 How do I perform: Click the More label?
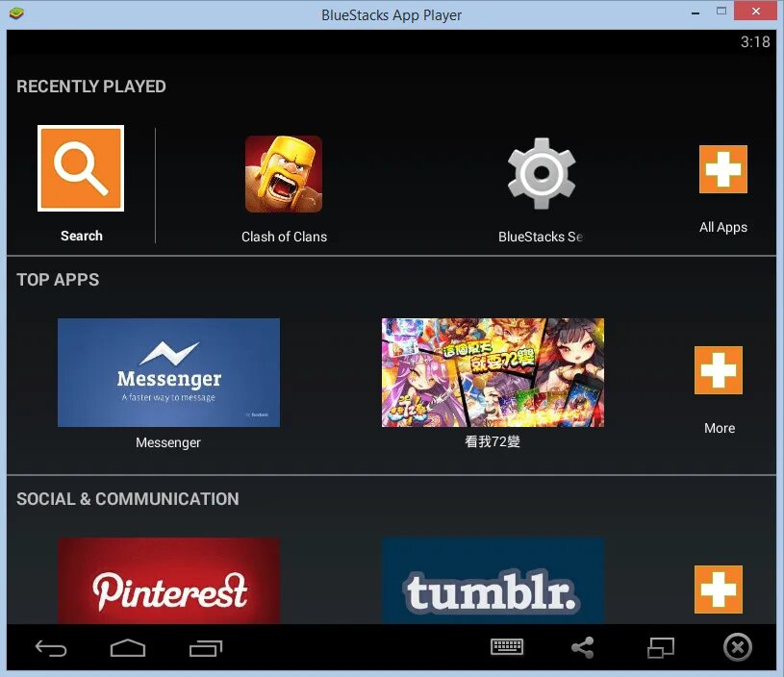(x=720, y=428)
